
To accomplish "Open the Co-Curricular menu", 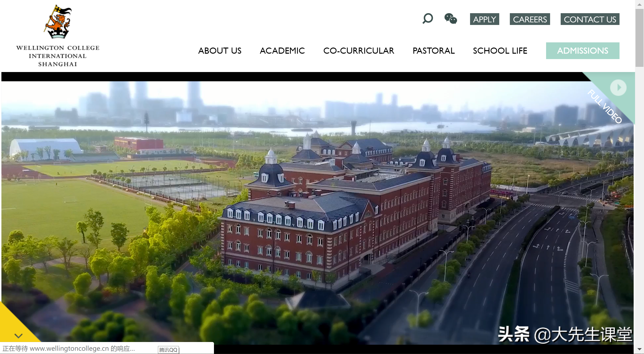I will (x=358, y=51).
